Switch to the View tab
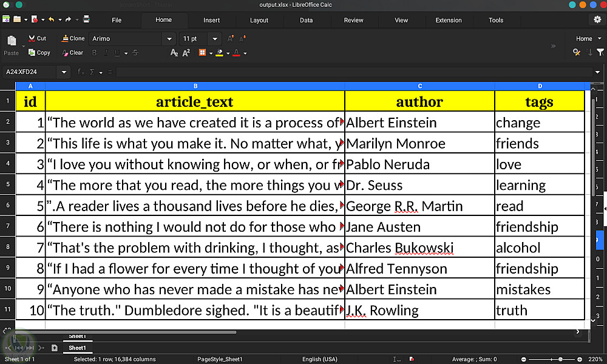 pos(401,20)
